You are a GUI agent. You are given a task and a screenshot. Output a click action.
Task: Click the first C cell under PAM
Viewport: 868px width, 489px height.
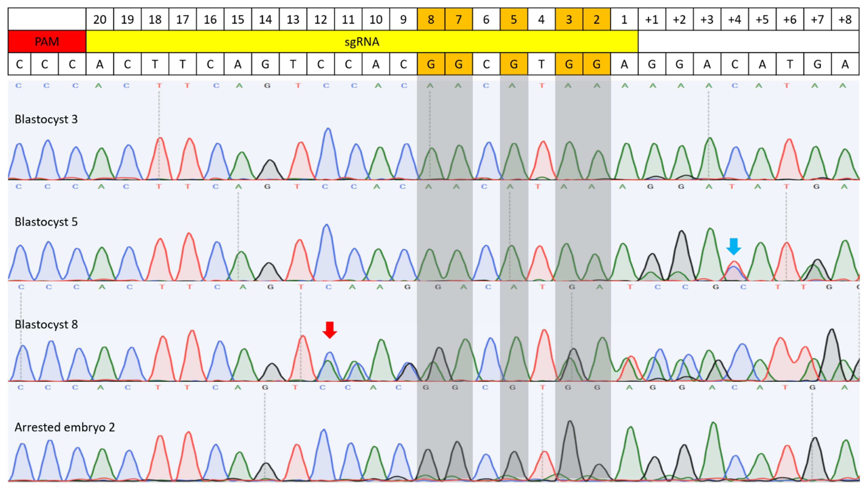(19, 64)
